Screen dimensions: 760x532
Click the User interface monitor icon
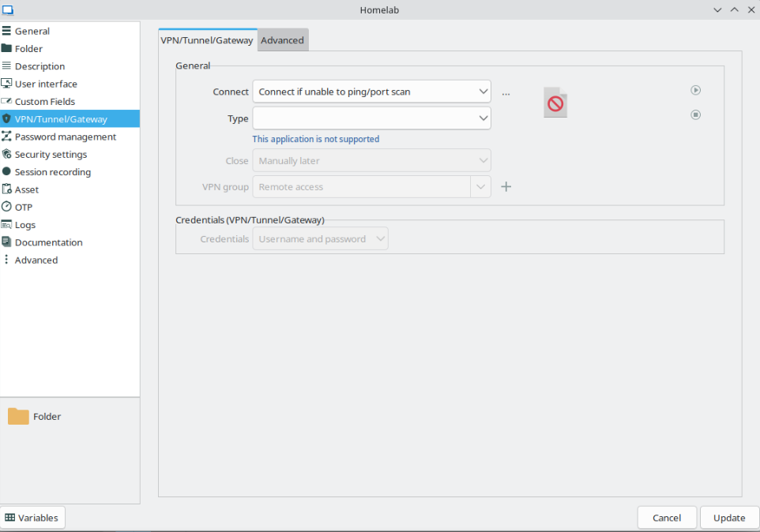click(x=6, y=84)
